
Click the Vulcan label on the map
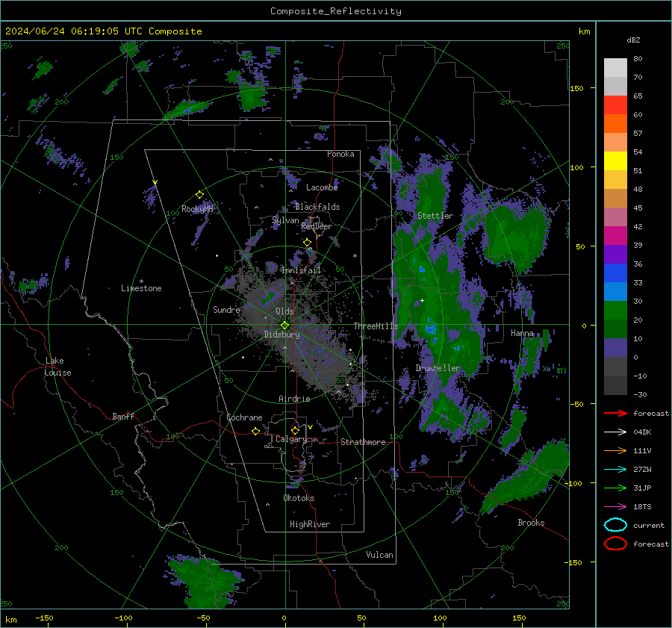point(379,555)
